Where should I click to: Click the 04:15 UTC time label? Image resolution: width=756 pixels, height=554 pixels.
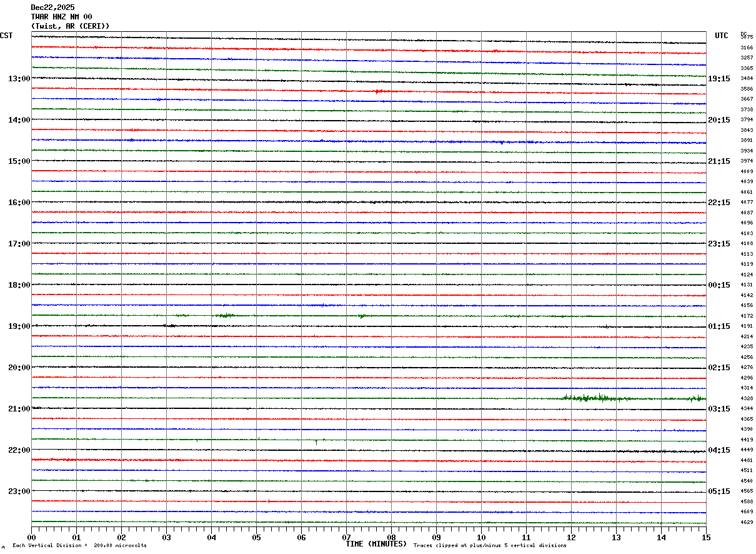coord(719,450)
